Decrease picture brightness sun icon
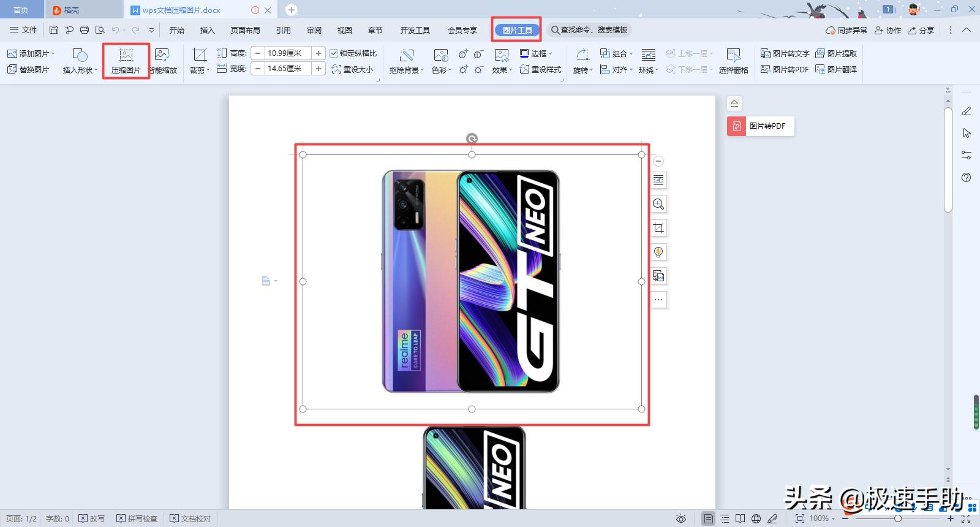The height and width of the screenshot is (527, 980). (478, 69)
